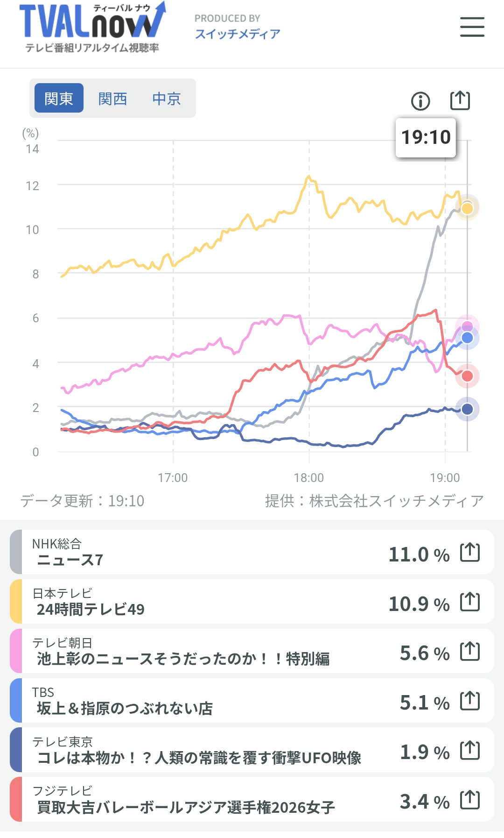504x838 pixels.
Task: Share the TBS 坂上&指原 program rating
Action: (x=470, y=701)
